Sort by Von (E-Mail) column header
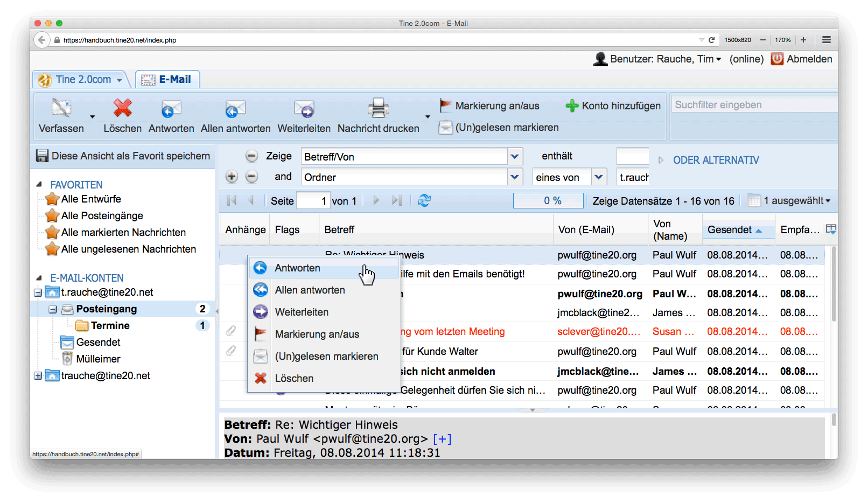This screenshot has width=868, height=502. point(600,230)
